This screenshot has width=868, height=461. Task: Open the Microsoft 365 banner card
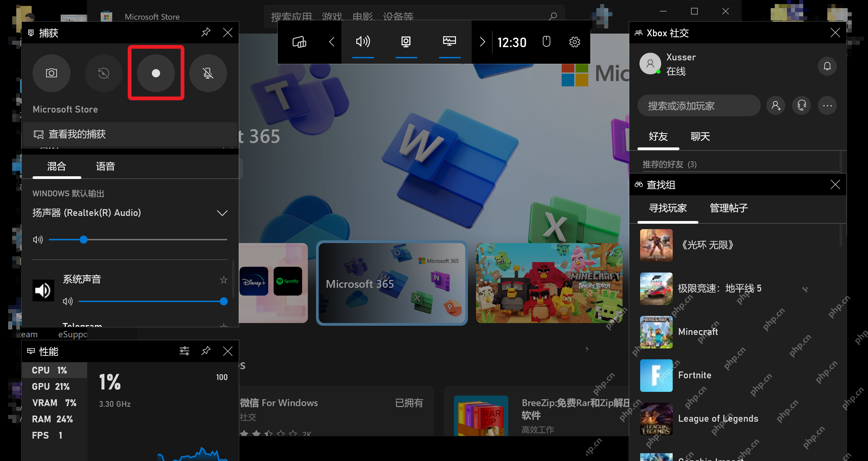click(x=392, y=283)
